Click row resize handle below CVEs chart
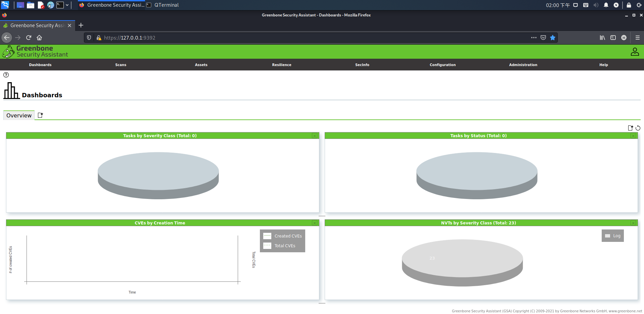 click(x=322, y=303)
